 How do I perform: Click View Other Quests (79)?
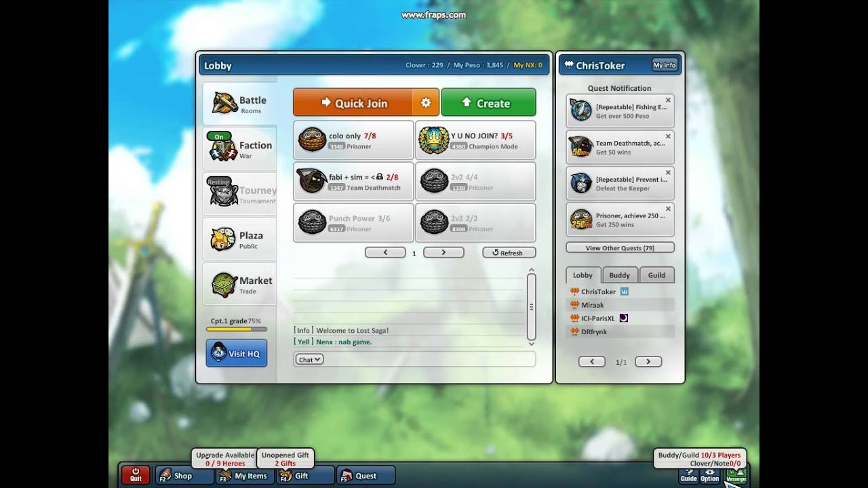pos(620,247)
